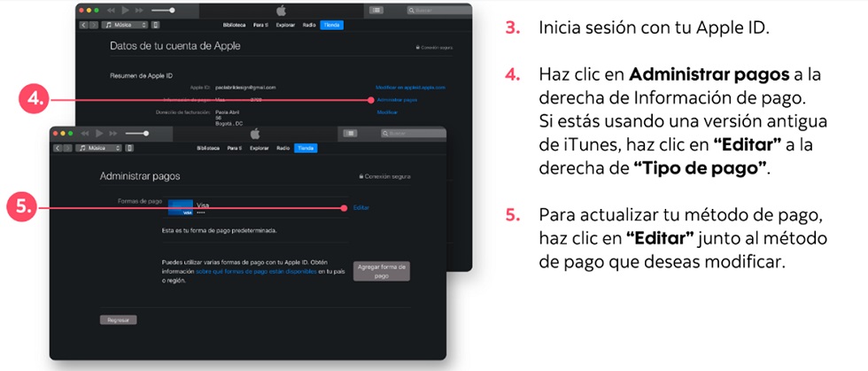Click the Apple logo in the Datos de tu cuenta window
Image resolution: width=868 pixels, height=371 pixels.
pos(282,10)
